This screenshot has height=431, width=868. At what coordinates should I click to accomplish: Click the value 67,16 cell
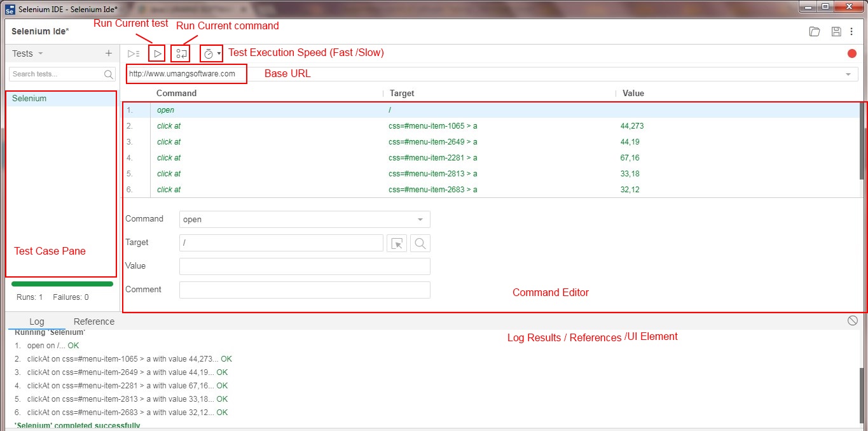click(630, 158)
